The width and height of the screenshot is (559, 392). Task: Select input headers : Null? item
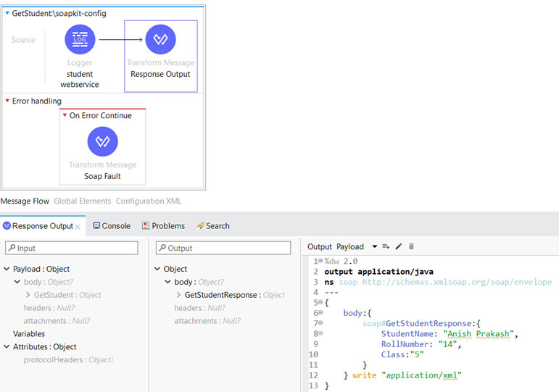tap(49, 307)
